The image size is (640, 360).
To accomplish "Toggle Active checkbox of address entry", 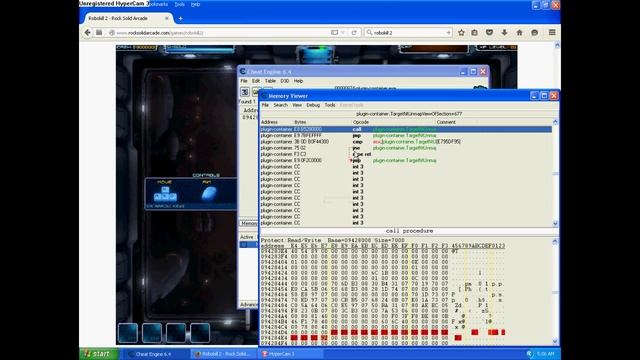I will click(244, 244).
